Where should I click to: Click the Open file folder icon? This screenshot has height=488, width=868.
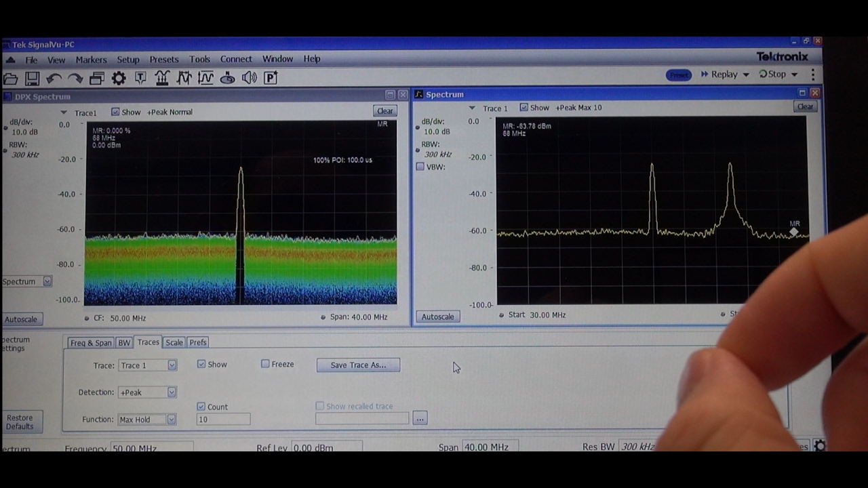pos(11,79)
